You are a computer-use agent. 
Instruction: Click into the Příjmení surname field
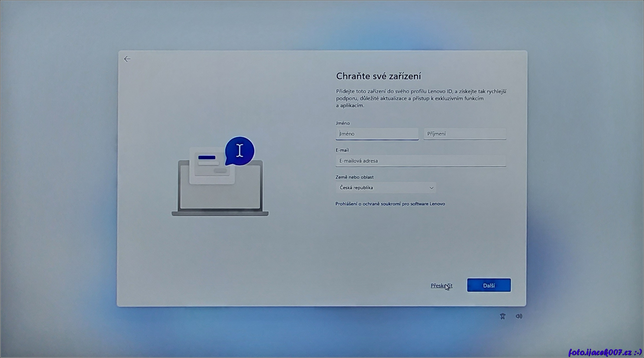[x=464, y=134]
